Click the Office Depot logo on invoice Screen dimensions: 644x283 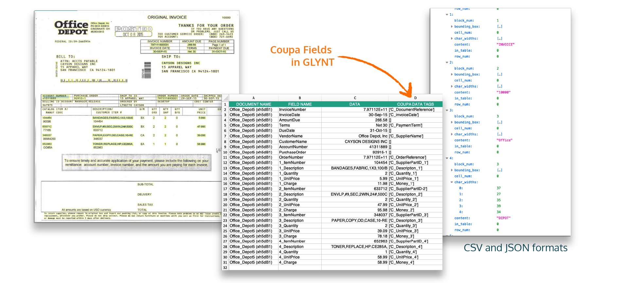[x=71, y=28]
